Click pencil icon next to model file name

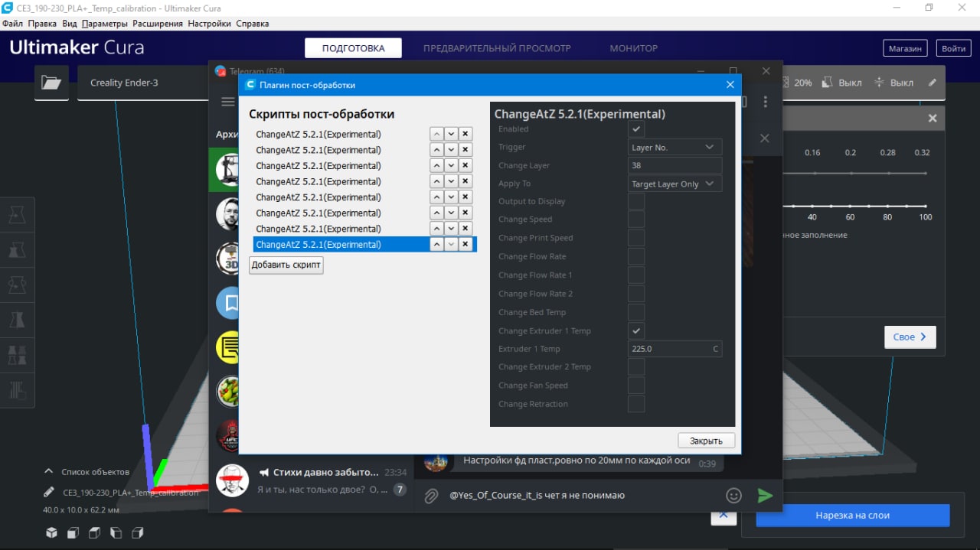click(49, 492)
